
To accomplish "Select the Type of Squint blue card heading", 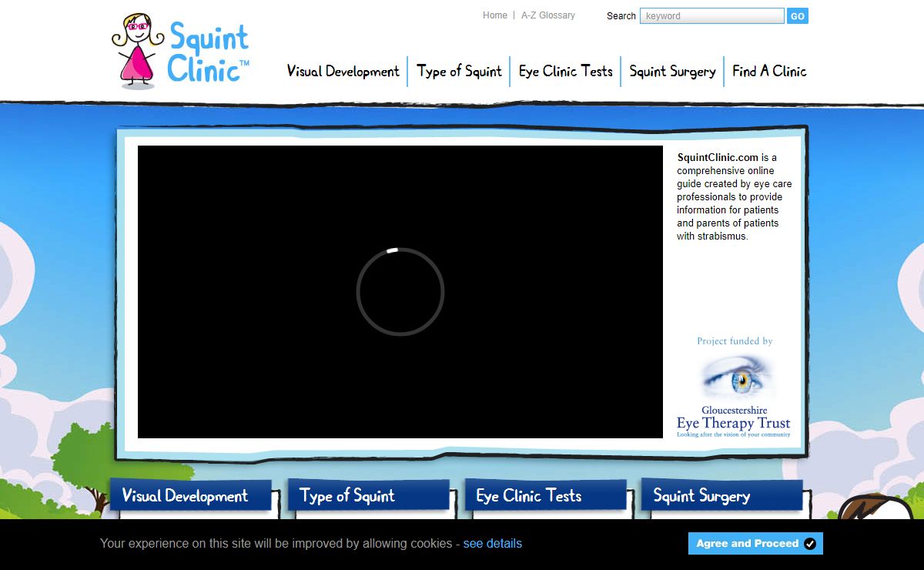I will (x=368, y=495).
